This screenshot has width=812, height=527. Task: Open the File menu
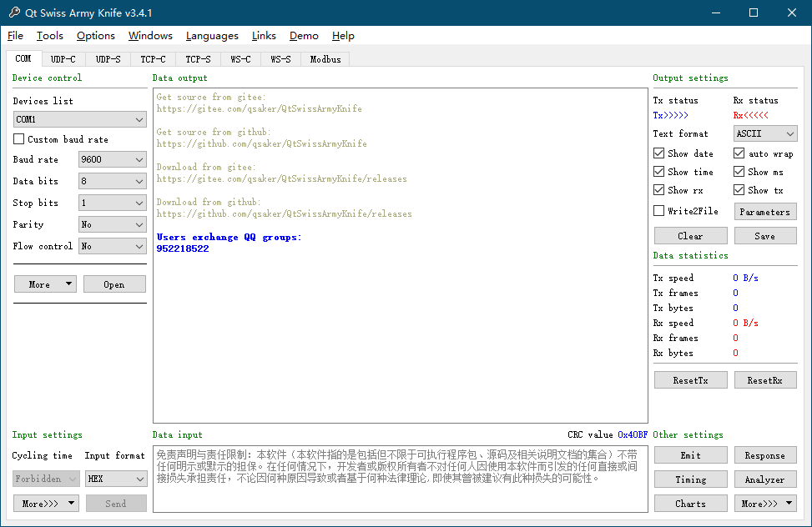point(16,36)
